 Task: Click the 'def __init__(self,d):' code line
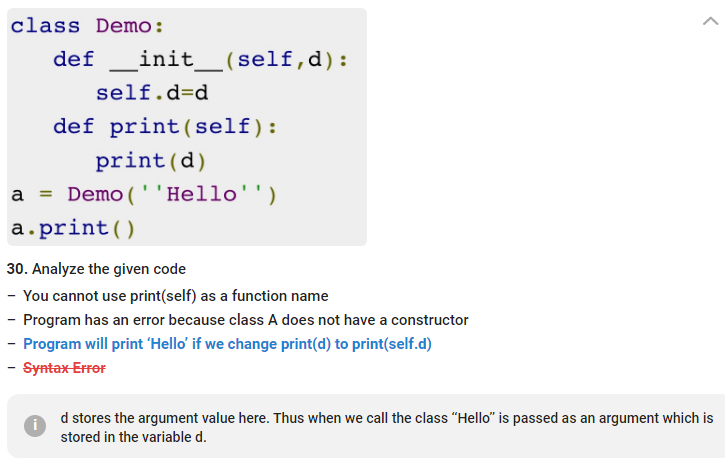point(200,59)
